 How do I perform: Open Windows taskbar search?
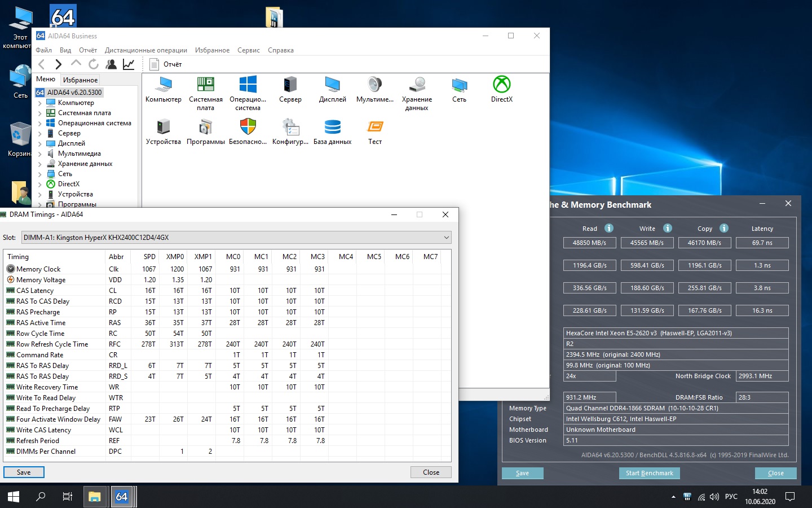tap(41, 497)
